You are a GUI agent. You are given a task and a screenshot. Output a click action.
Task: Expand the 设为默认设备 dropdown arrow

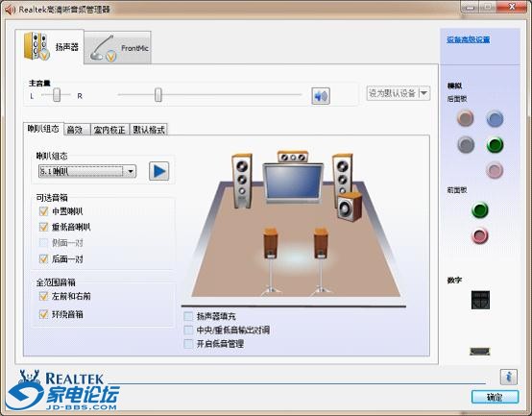click(424, 93)
